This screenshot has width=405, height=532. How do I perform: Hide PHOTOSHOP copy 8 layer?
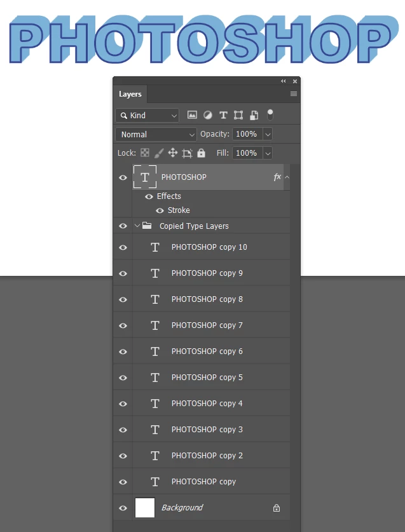(x=123, y=299)
